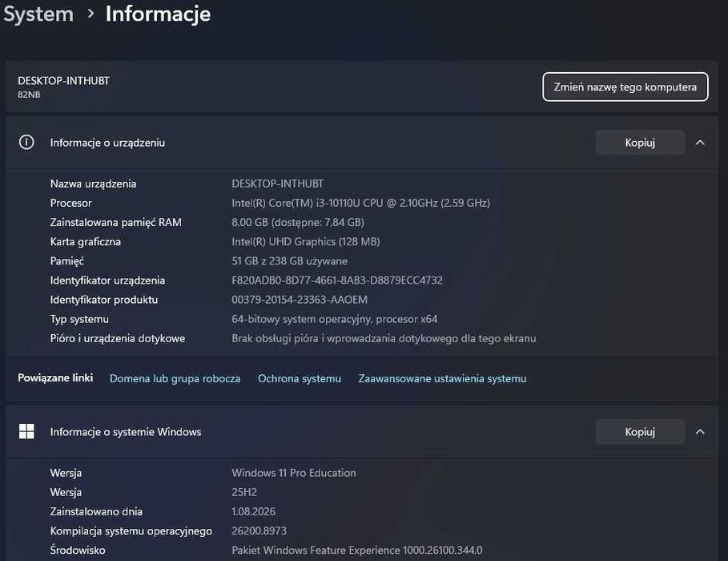Image resolution: width=728 pixels, height=561 pixels.
Task: Select the install date 1.08.2026
Action: coord(254,512)
